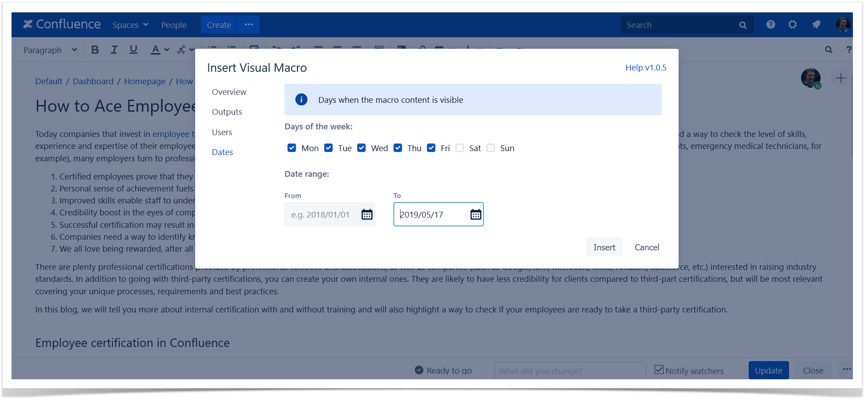The image size is (868, 401).
Task: Click the Insert button
Action: 604,247
